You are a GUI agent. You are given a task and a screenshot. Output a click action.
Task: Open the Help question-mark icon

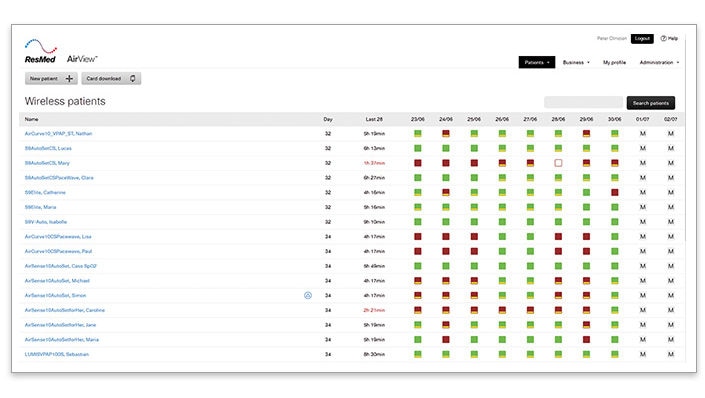[x=663, y=39]
